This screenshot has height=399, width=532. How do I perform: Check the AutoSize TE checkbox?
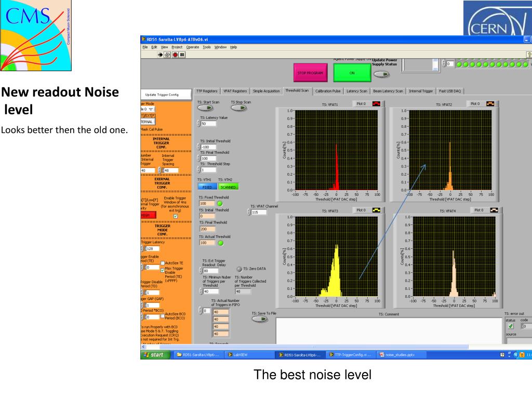pos(163,263)
